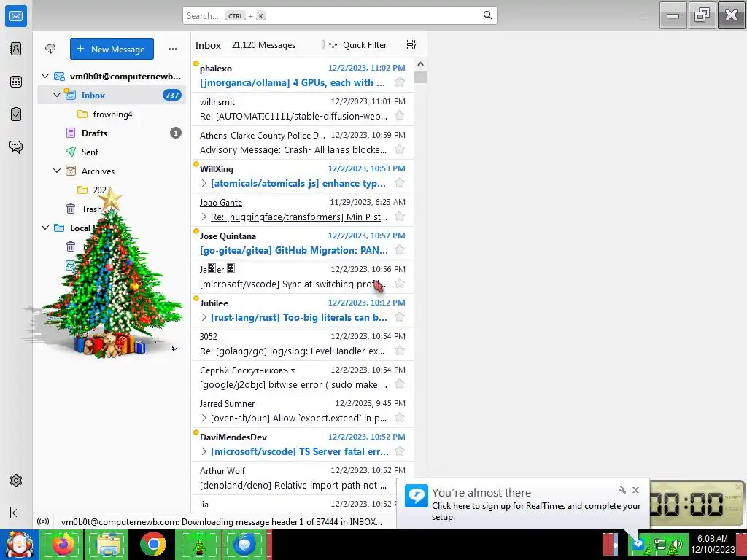Collapse the Archives folder
The height and width of the screenshot is (560, 747).
click(x=57, y=171)
